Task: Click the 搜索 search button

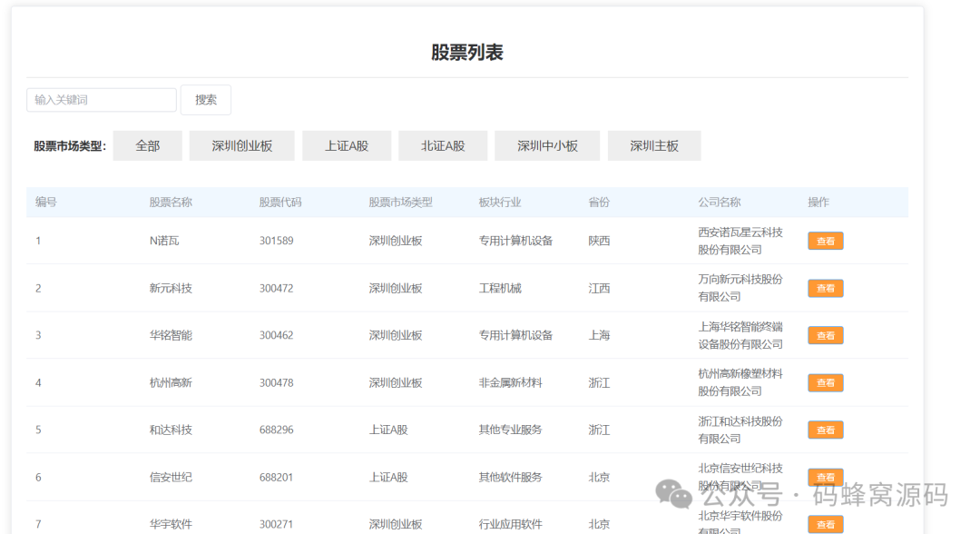Action: 205,100
